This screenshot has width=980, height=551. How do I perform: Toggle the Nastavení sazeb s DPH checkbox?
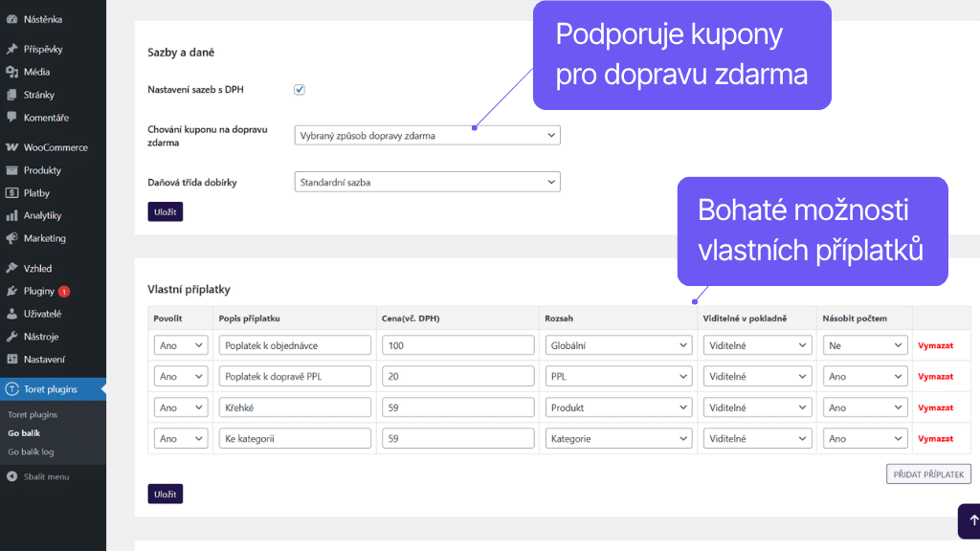tap(299, 88)
